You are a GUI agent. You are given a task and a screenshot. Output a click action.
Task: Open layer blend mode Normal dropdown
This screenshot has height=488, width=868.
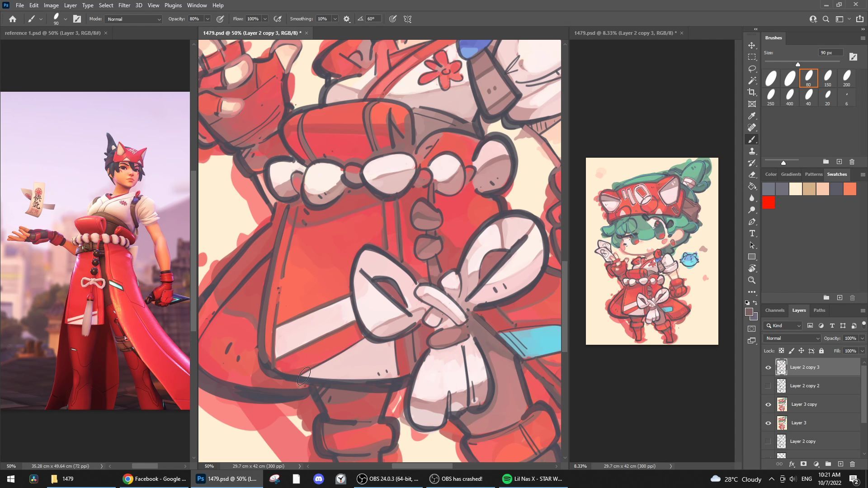[792, 338]
